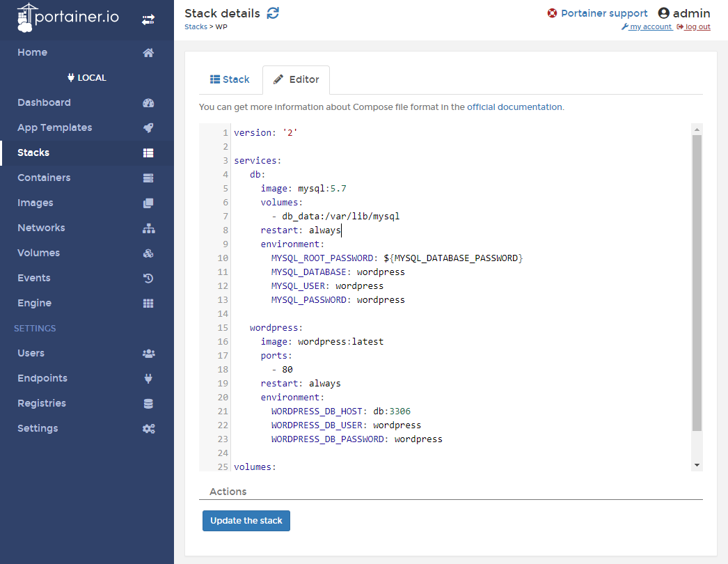Click the Networks sitemap icon
The image size is (728, 564).
click(148, 228)
